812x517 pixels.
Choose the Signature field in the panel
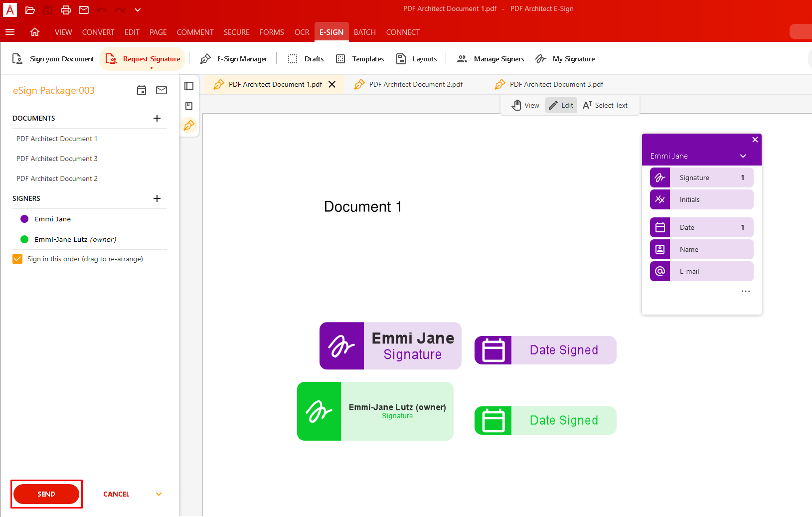702,177
